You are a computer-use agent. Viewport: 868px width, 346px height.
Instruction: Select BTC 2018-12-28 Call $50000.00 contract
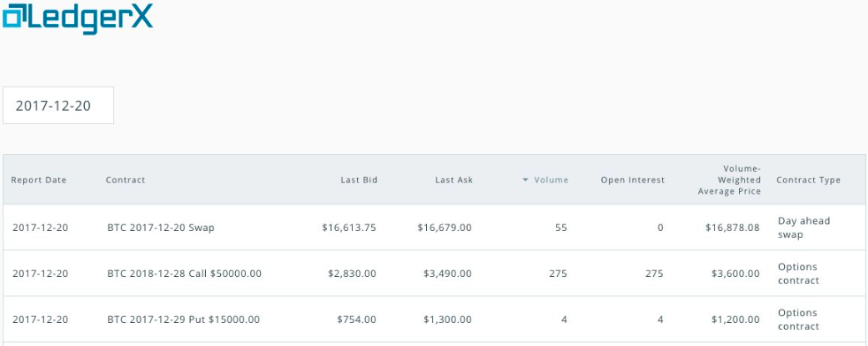185,273
